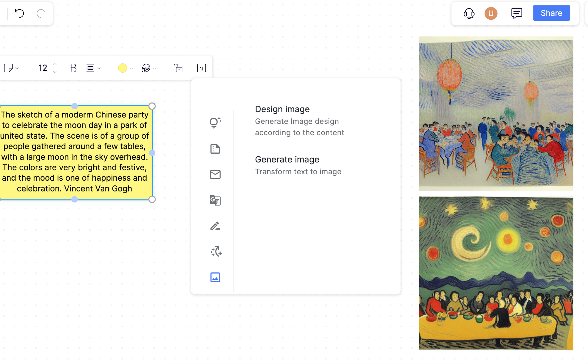Click the bottom-right corner handle of sticky note
588x364 pixels.
[152, 199]
